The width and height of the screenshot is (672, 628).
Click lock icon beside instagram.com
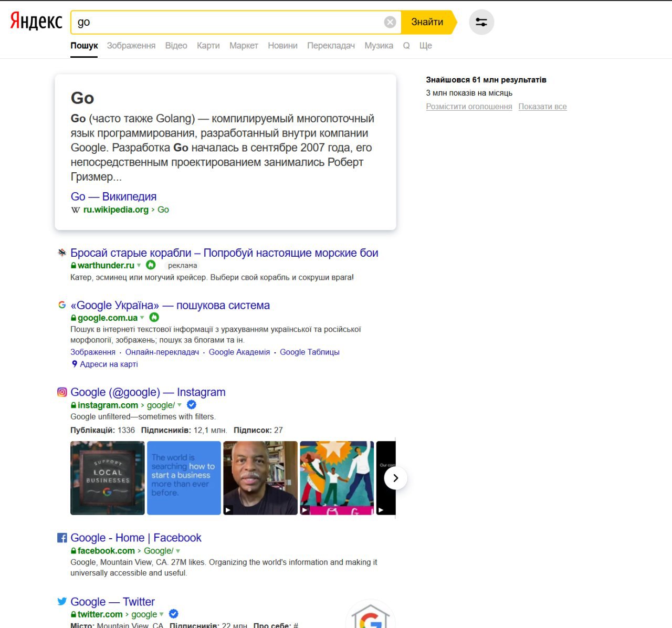click(73, 405)
